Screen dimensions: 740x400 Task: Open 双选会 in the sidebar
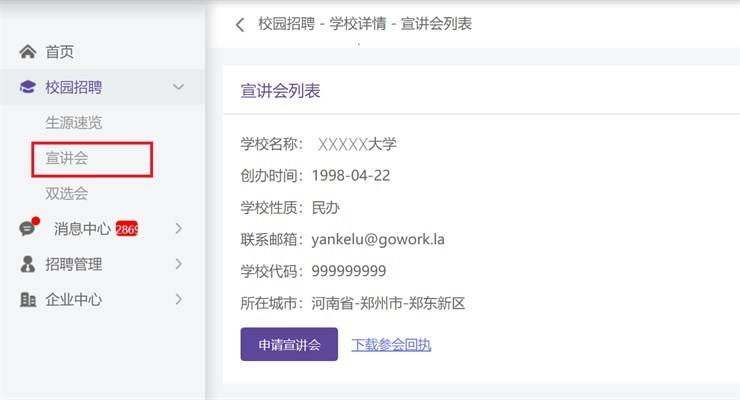[67, 193]
